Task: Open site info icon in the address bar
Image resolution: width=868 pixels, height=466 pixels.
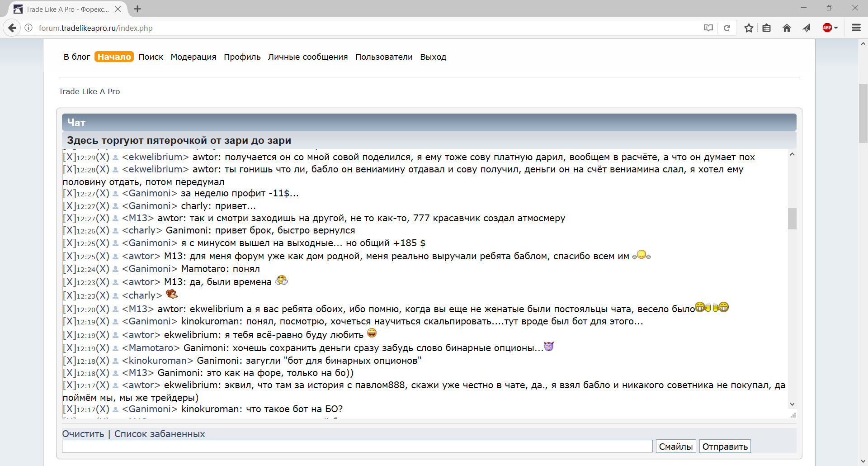Action: click(28, 28)
